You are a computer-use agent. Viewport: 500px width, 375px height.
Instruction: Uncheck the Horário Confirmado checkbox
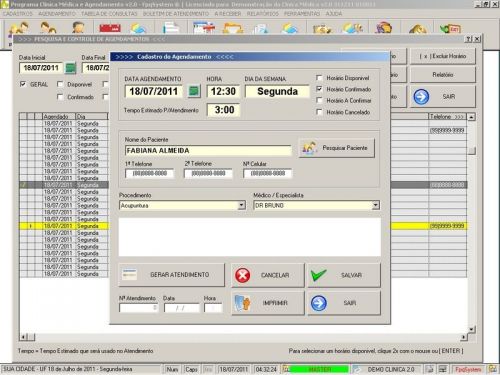pyautogui.click(x=319, y=89)
